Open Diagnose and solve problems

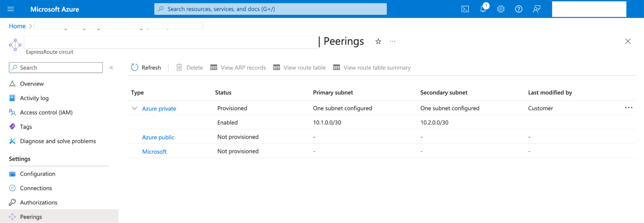(x=58, y=141)
